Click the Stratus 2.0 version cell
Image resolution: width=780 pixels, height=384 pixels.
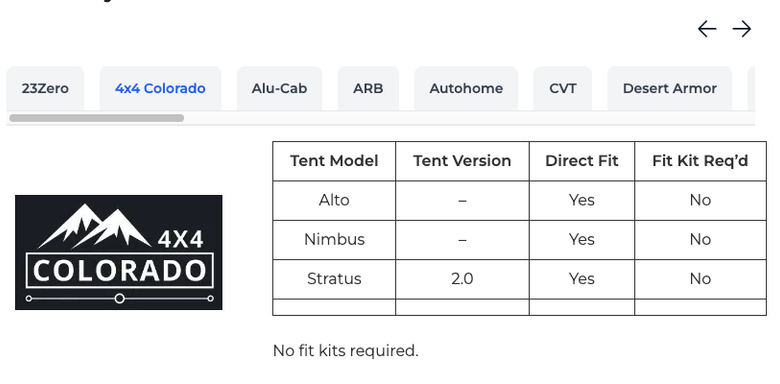point(462,279)
